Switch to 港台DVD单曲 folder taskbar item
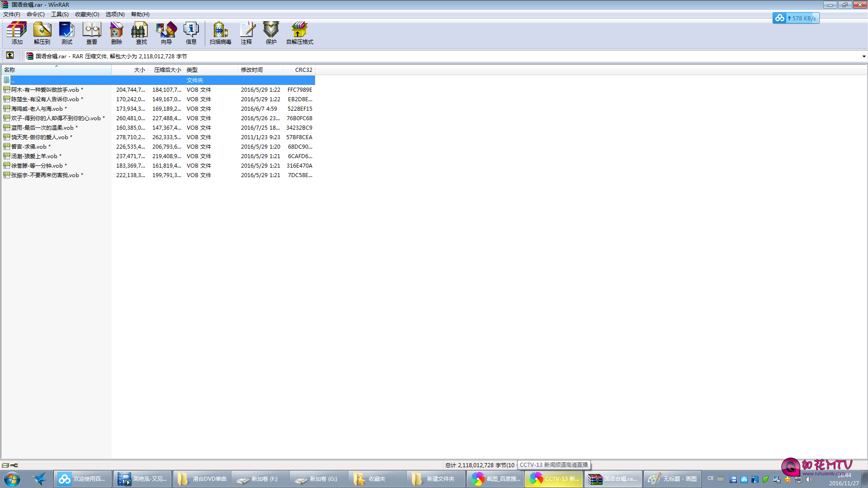The height and width of the screenshot is (488, 868). 202,479
